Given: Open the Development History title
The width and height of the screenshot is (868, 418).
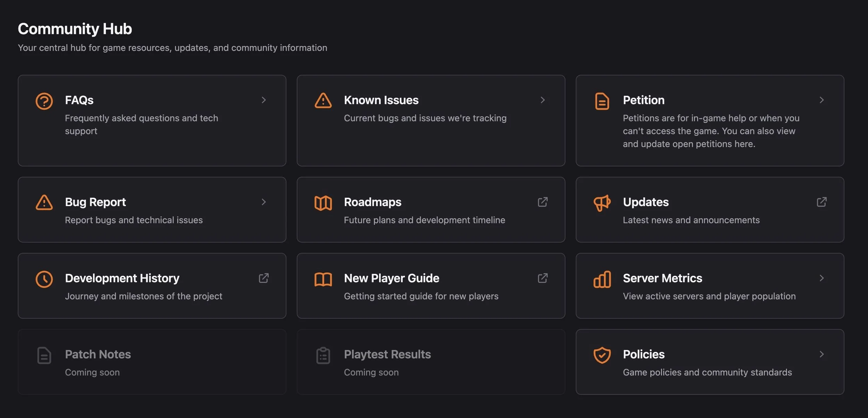Looking at the screenshot, I should pos(122,278).
